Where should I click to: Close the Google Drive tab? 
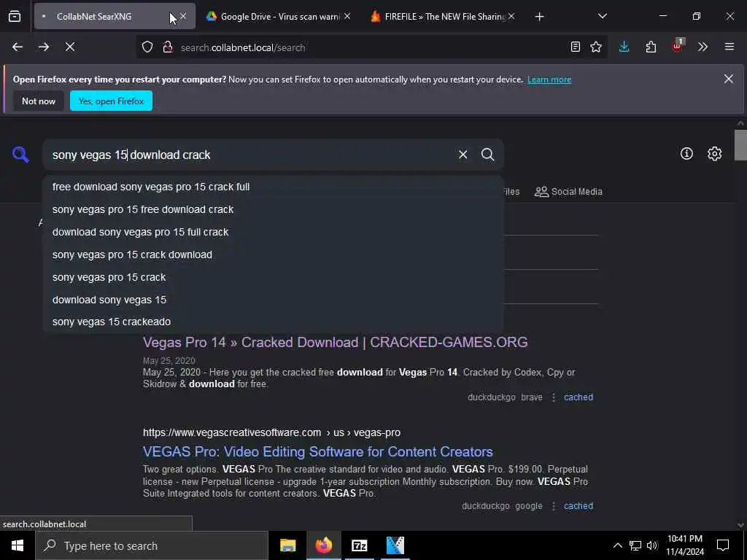347,16
